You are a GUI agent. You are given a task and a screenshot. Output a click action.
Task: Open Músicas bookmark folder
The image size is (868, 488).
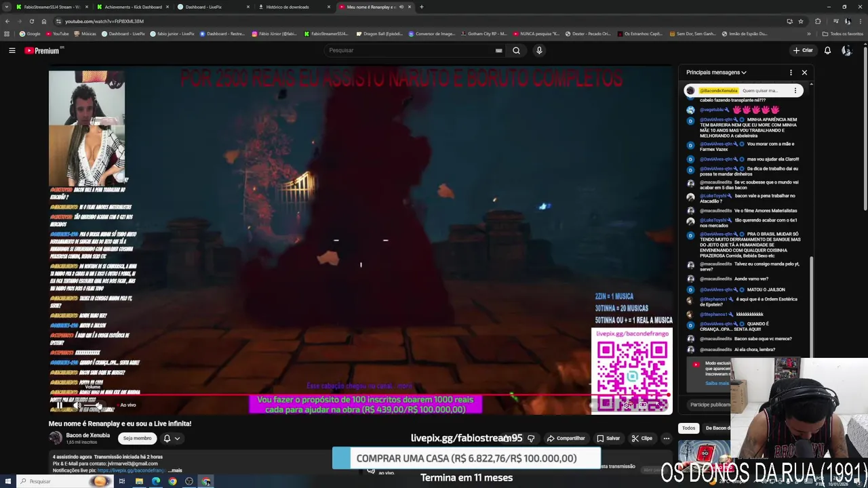pyautogui.click(x=85, y=33)
